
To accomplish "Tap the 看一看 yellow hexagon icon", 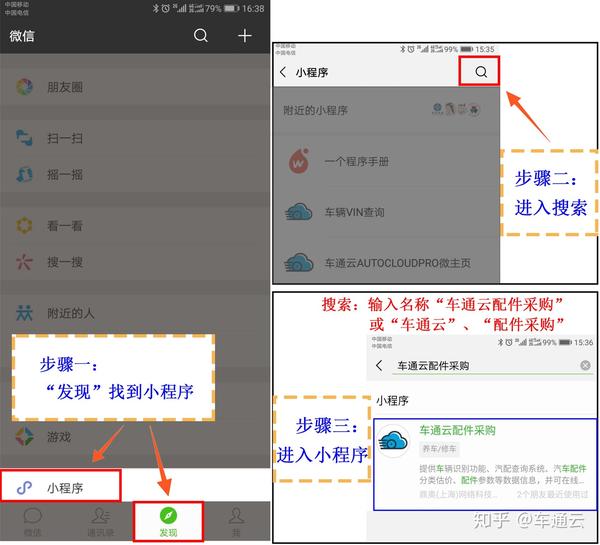I will point(24,225).
